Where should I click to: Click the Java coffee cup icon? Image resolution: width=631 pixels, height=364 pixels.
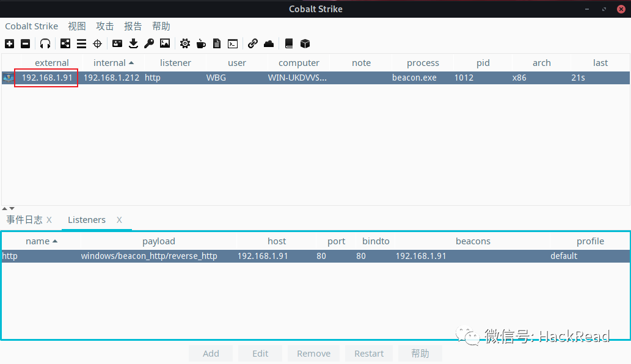(x=201, y=43)
